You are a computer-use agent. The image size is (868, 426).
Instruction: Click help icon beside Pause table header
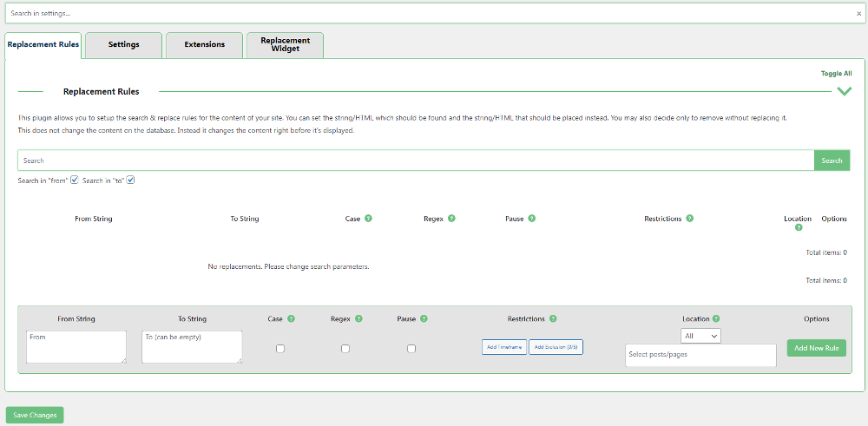coord(531,219)
